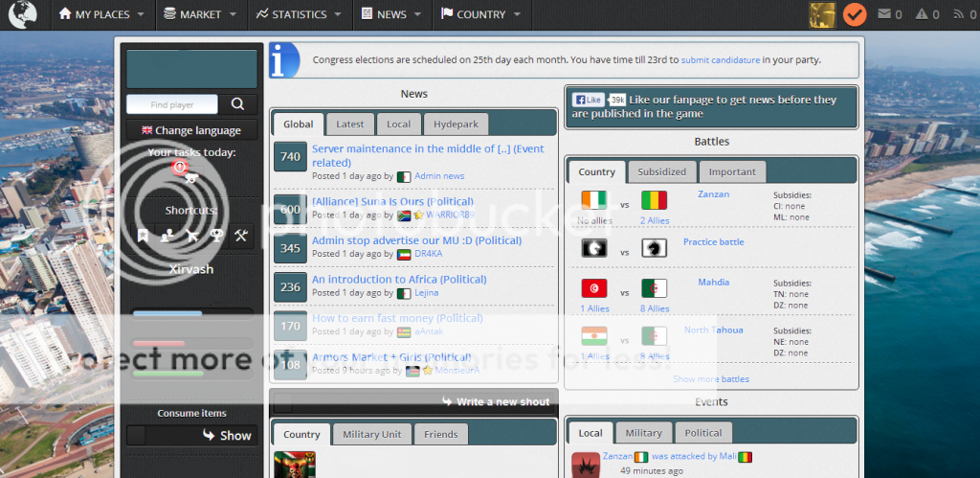The height and width of the screenshot is (478, 980).
Task: Switch to the Military Unit shouts tab
Action: pos(372,435)
